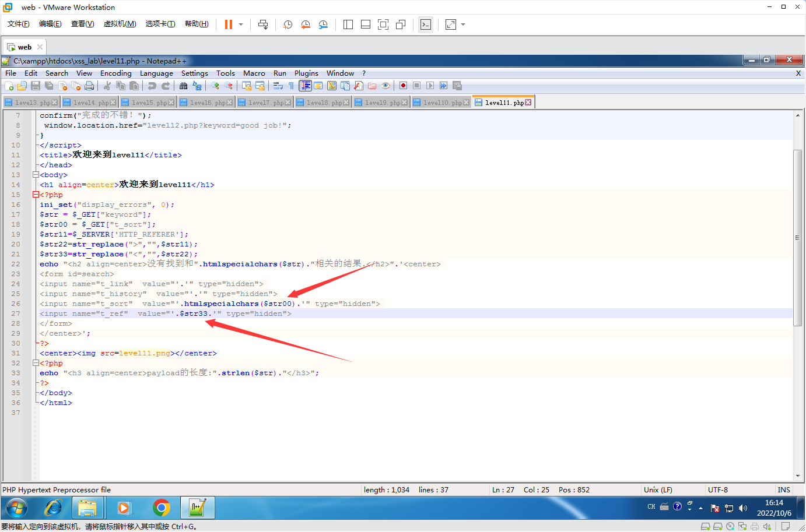Click the scroll down arrow of the editor scrollbar

click(x=797, y=475)
